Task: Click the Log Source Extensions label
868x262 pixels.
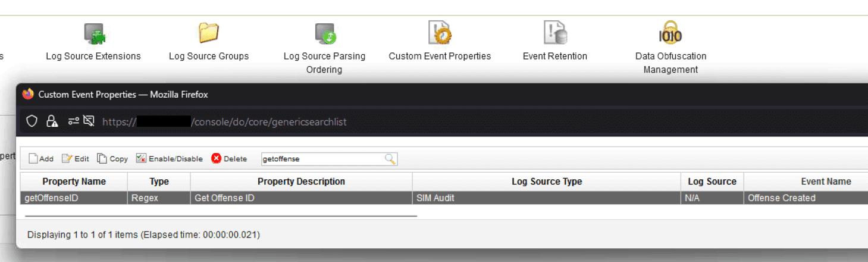Action: [93, 56]
